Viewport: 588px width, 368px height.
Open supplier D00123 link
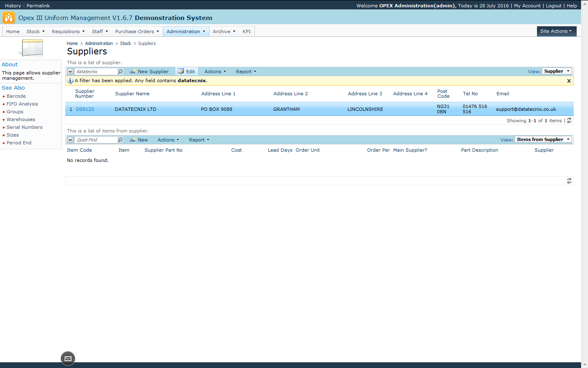click(85, 109)
